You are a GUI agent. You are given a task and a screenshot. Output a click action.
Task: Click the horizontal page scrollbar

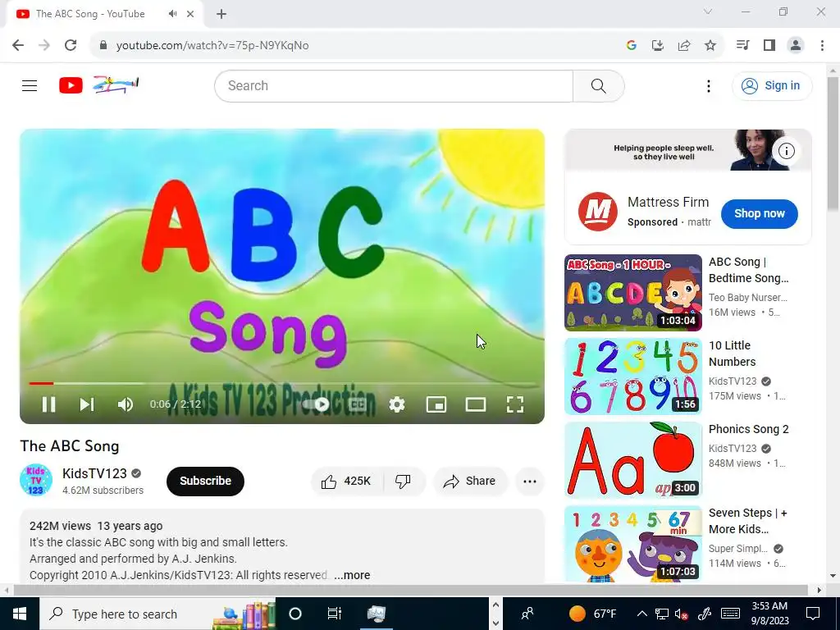tap(410, 591)
